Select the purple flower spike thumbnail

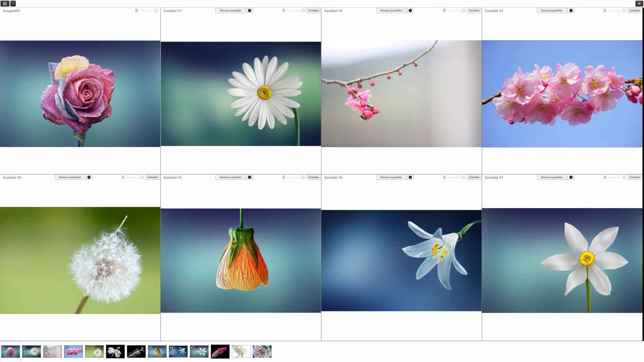(220, 352)
